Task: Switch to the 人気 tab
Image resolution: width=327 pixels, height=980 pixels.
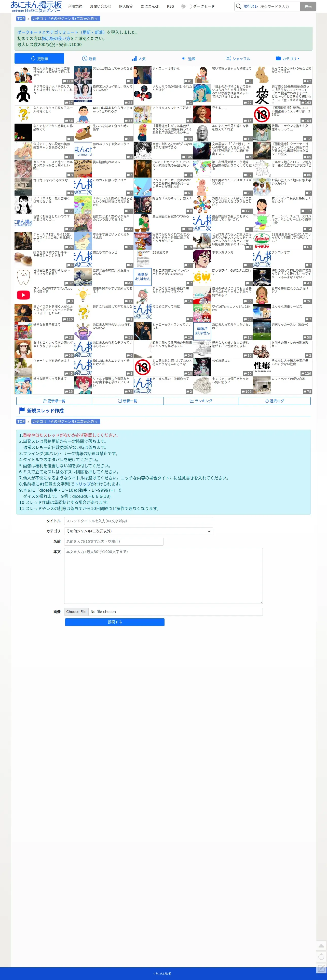Action: [x=138, y=58]
